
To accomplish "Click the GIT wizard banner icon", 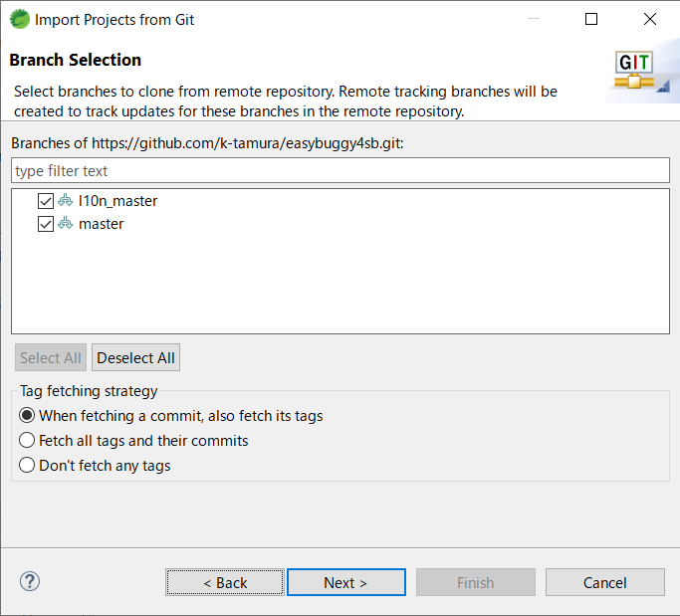I will pyautogui.click(x=634, y=70).
